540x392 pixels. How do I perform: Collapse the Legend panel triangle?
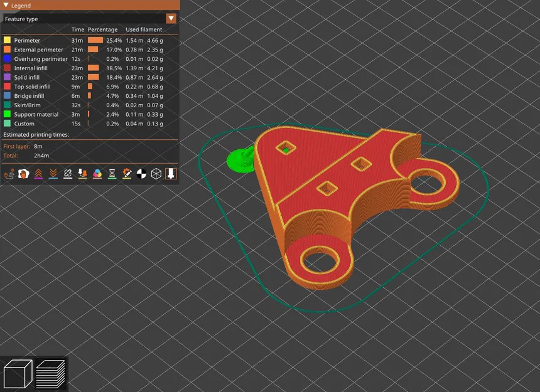[x=6, y=6]
